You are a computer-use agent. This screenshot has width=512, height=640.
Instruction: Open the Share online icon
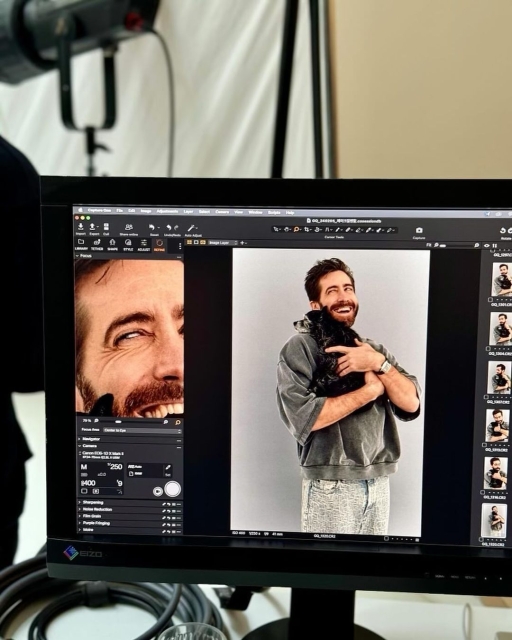(x=129, y=227)
